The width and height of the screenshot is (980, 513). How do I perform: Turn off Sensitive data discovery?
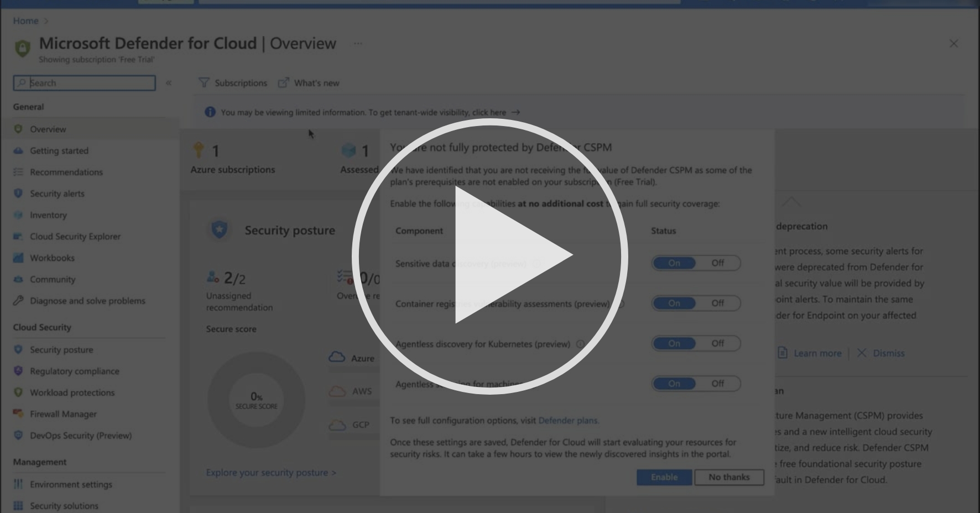coord(718,263)
